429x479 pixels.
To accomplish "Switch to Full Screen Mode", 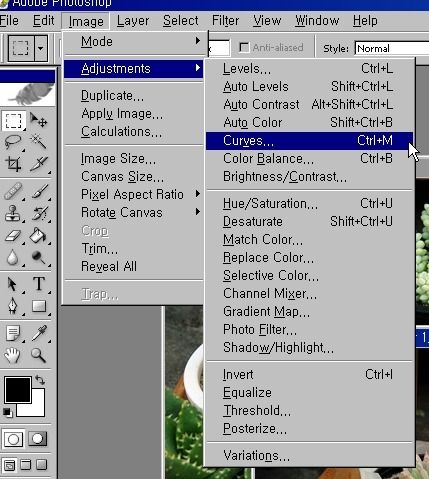I will coord(42,465).
